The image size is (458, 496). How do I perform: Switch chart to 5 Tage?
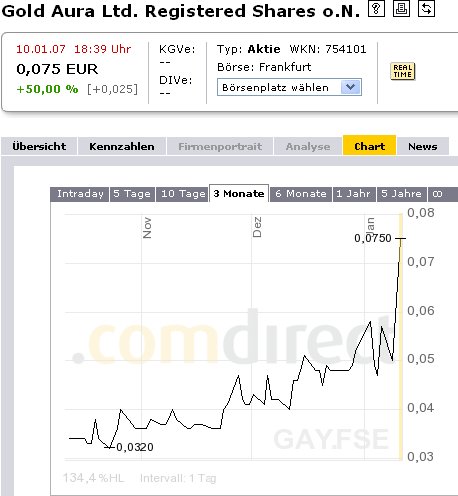132,194
